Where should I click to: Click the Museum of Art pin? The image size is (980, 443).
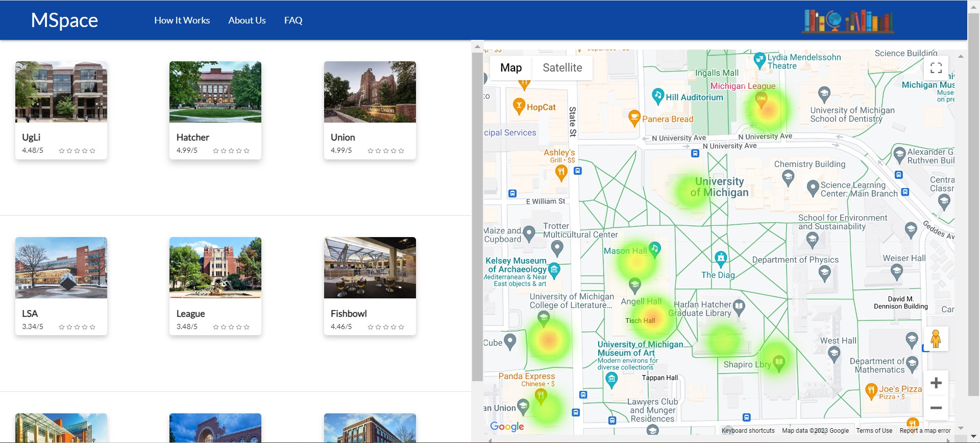(x=611, y=380)
